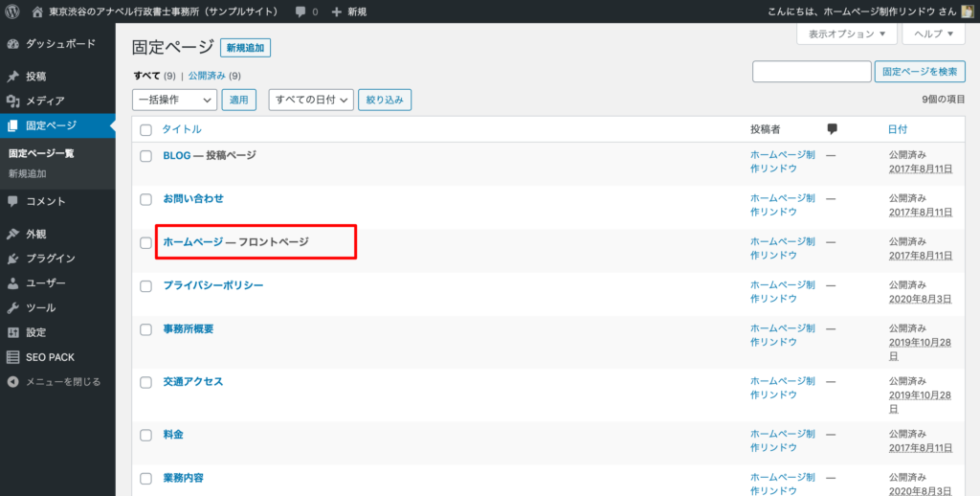This screenshot has height=496, width=980.
Task: Open the 一括操作 bulk actions dropdown
Action: point(174,101)
